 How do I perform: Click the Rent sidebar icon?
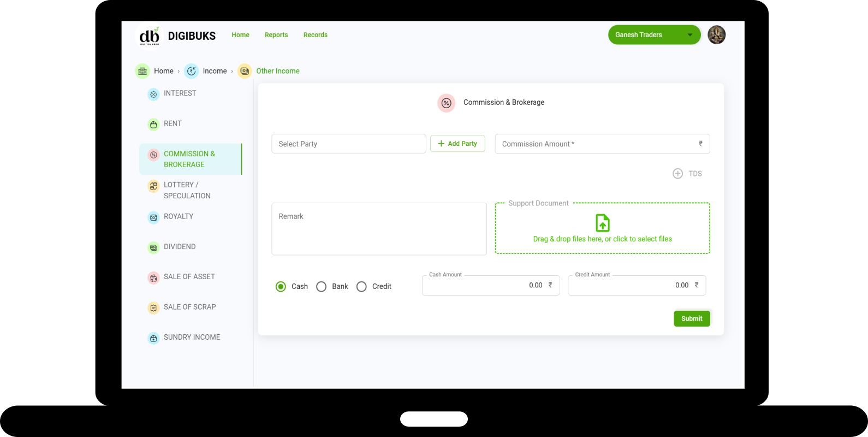pyautogui.click(x=153, y=125)
